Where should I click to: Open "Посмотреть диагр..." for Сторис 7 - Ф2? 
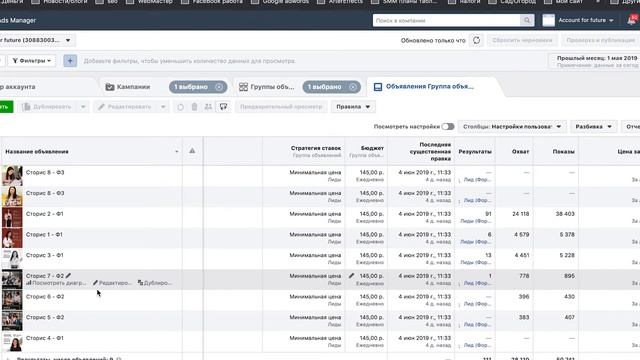(56, 283)
